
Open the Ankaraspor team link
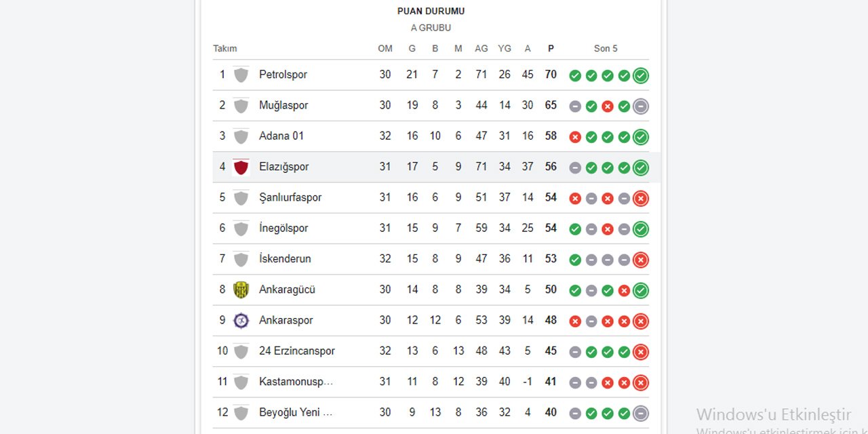(x=286, y=320)
